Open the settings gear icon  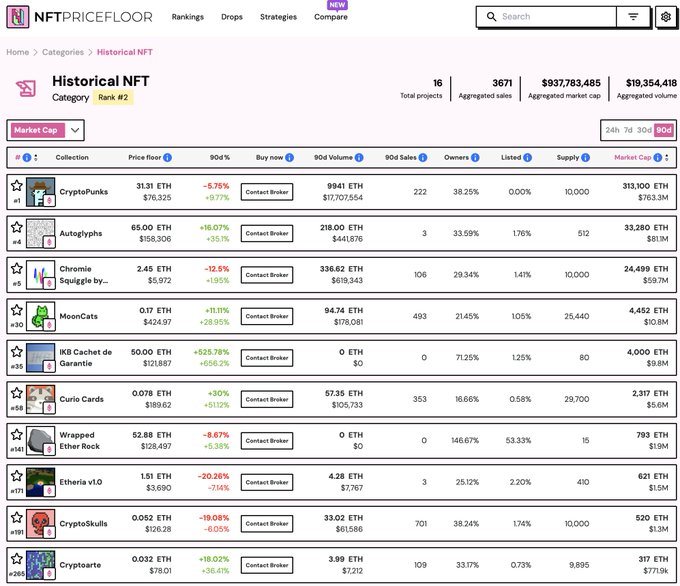(666, 17)
